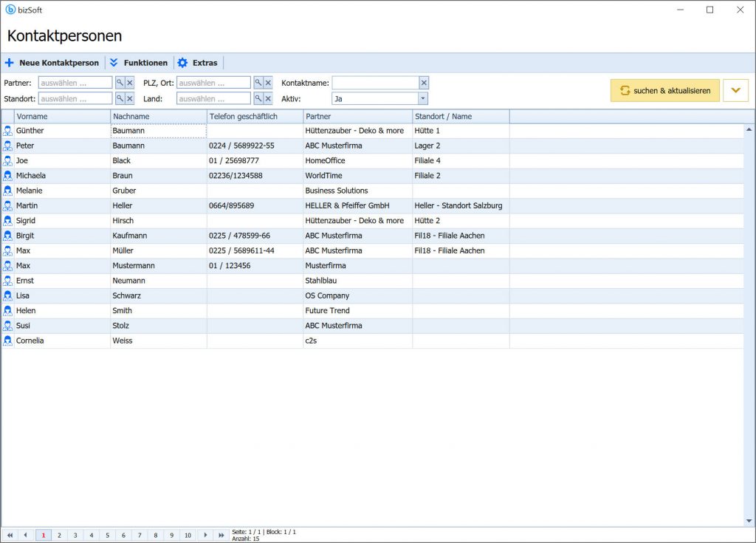Screen dimensions: 756x543
Task: Click the person icon of Michaela Braun
Action: [7, 176]
